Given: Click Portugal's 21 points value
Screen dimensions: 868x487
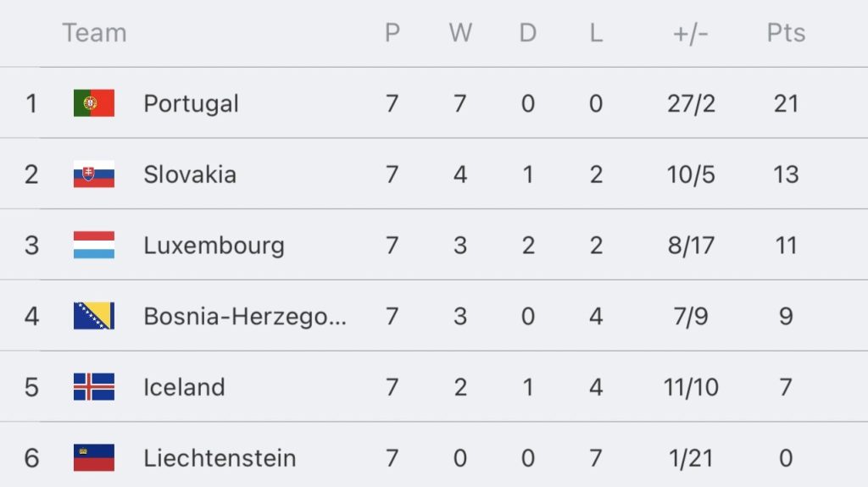Looking at the screenshot, I should [786, 103].
